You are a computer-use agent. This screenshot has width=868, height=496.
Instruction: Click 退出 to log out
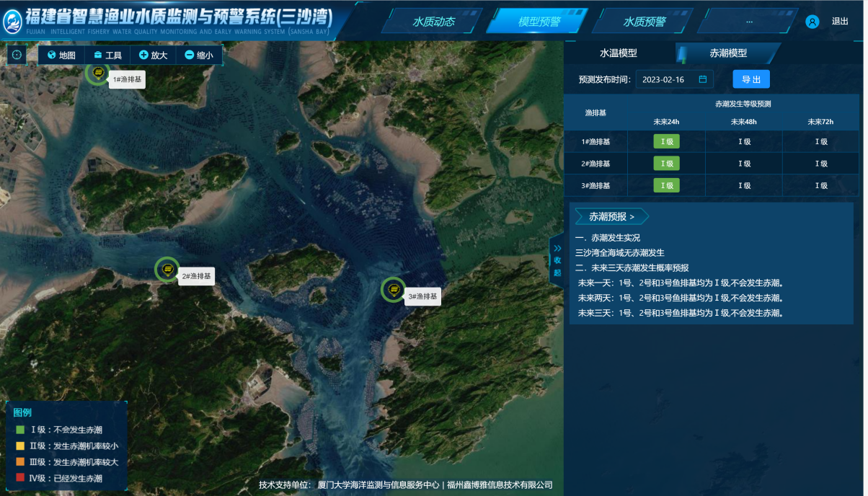(840, 22)
